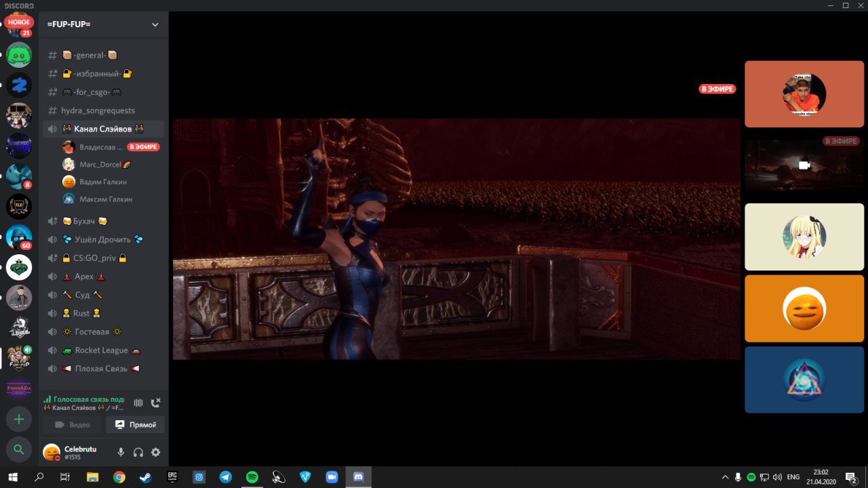Open Task View on the taskbar
Viewport: 868px width, 488px height.
(x=65, y=477)
